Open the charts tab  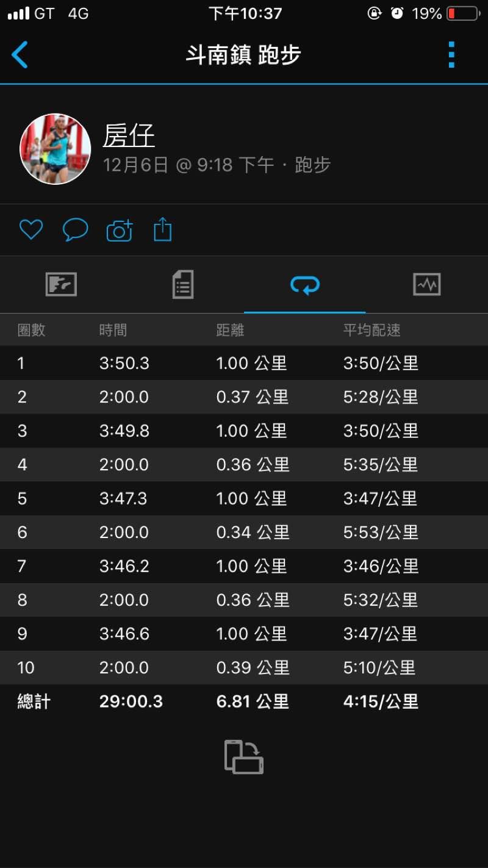[426, 284]
